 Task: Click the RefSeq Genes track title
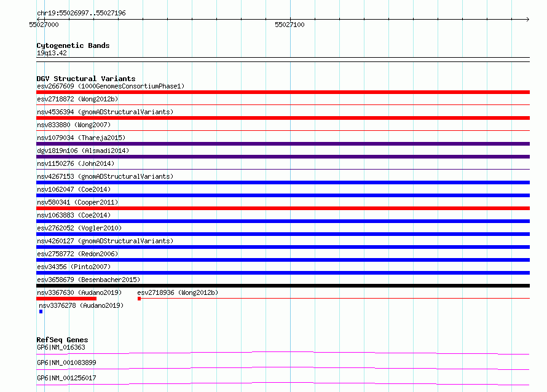coord(62,340)
